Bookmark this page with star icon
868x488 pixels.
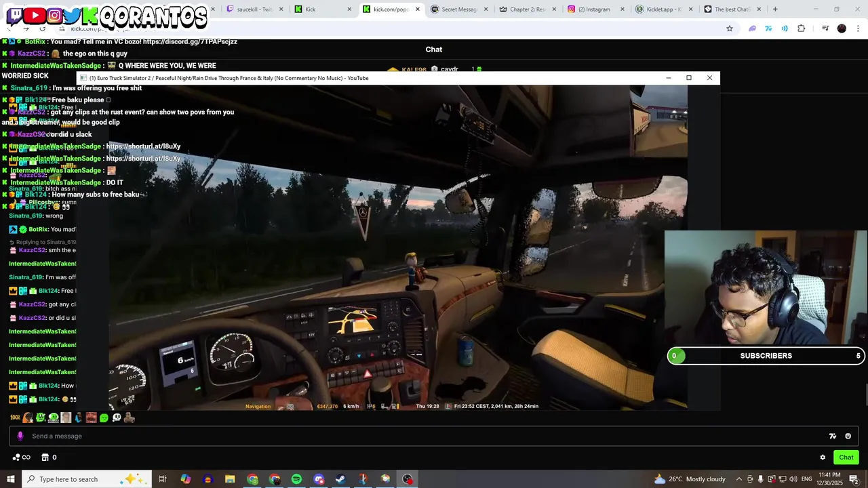pos(730,28)
